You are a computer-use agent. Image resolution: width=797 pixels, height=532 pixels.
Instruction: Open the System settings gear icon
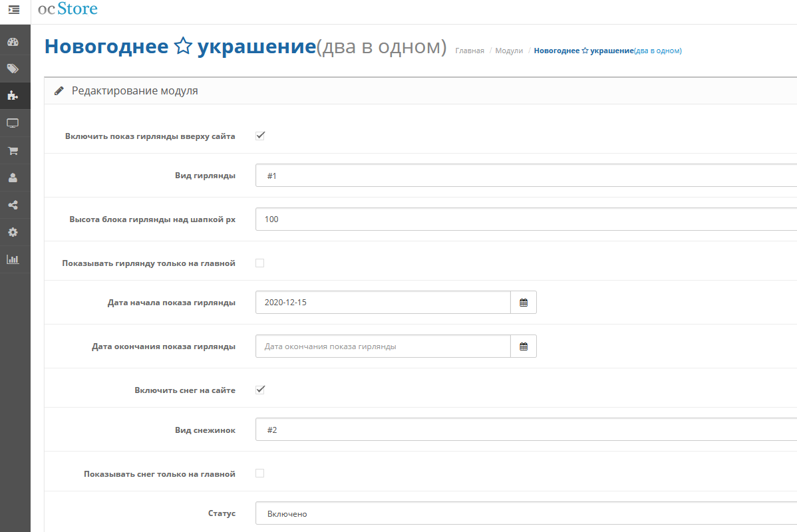click(13, 232)
